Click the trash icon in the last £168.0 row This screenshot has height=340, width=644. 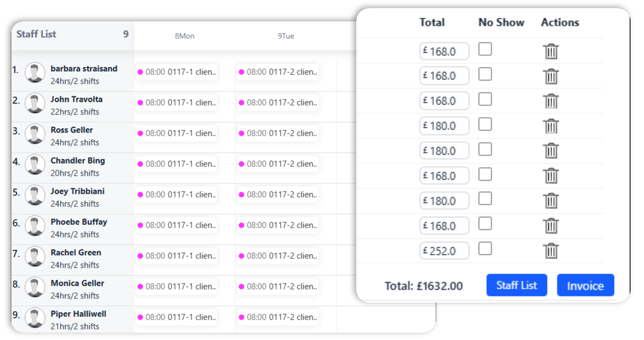tap(551, 226)
